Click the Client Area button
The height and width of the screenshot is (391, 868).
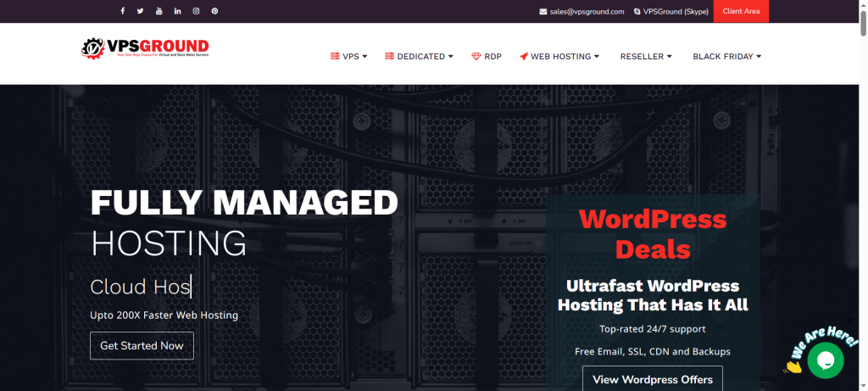coord(741,11)
